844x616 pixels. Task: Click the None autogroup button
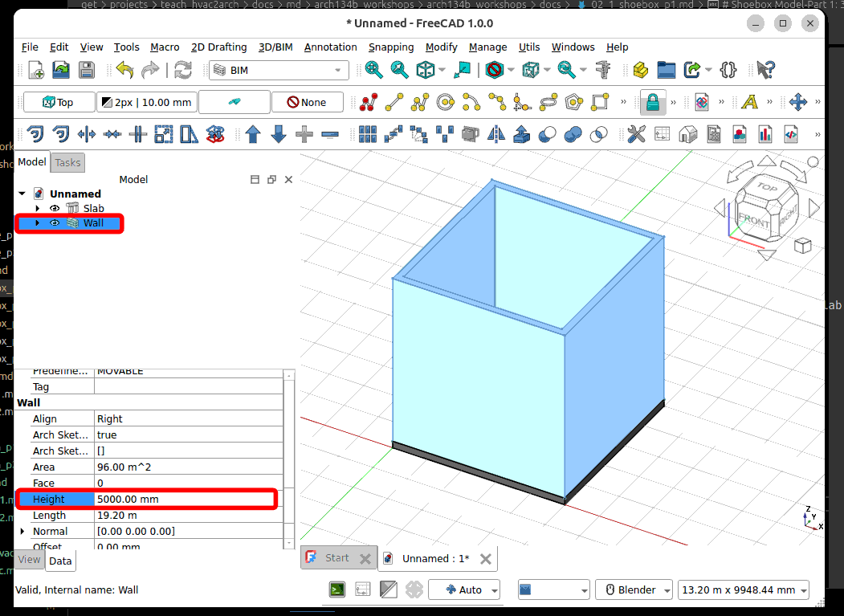[x=307, y=103]
